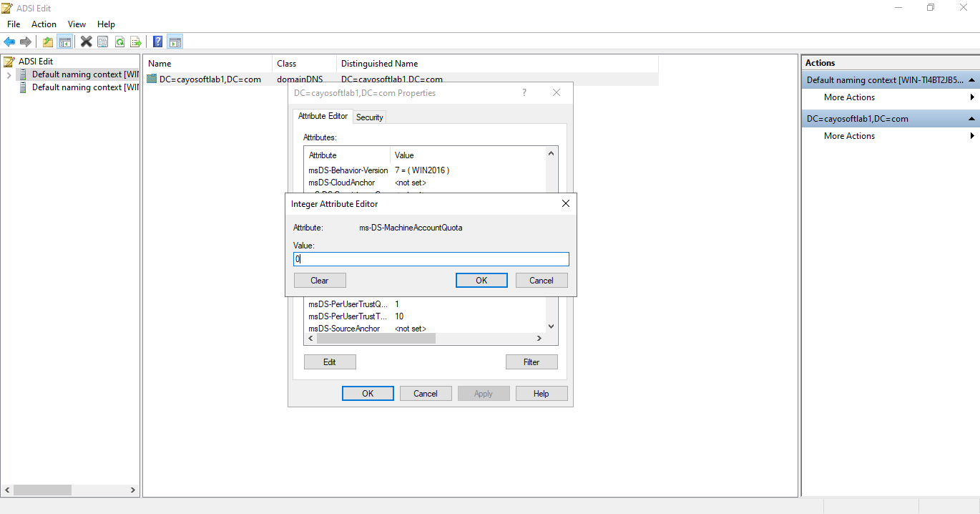Open the Action menu
The image size is (980, 514).
pos(44,24)
